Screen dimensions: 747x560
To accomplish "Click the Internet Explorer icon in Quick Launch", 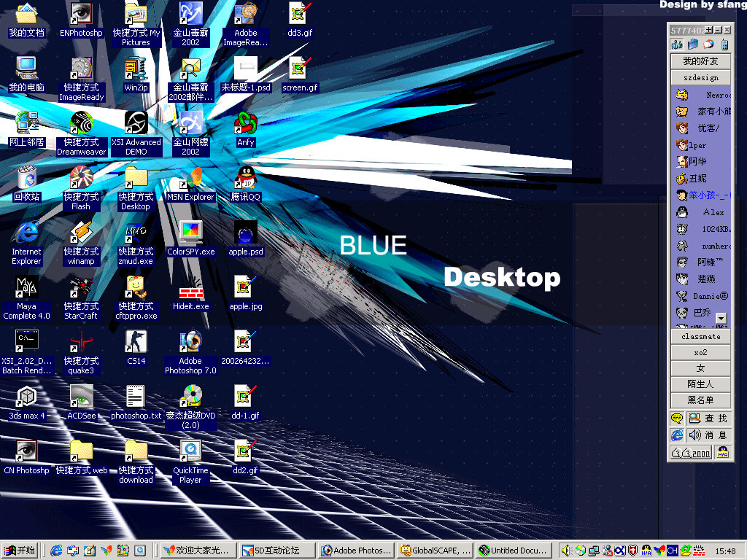I will click(56, 551).
